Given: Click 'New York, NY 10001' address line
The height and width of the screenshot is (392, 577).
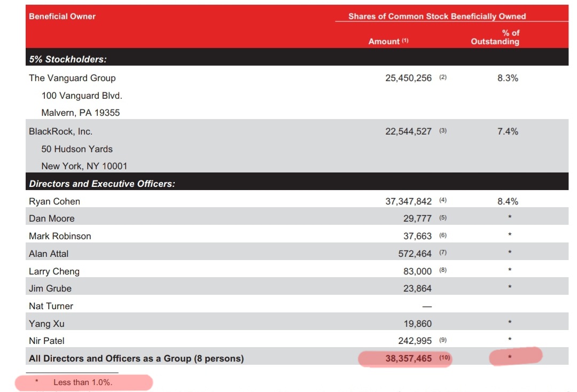Looking at the screenshot, I should [x=84, y=166].
